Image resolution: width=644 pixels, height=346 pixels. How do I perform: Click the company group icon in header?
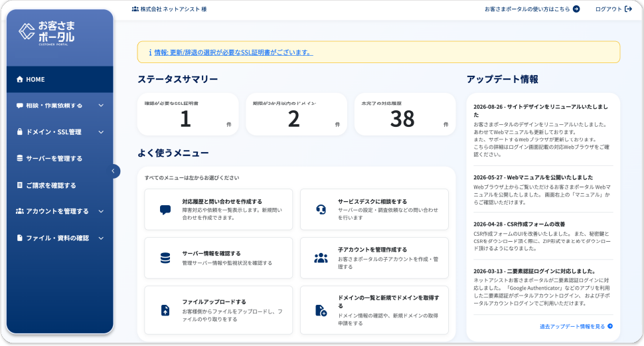point(135,9)
